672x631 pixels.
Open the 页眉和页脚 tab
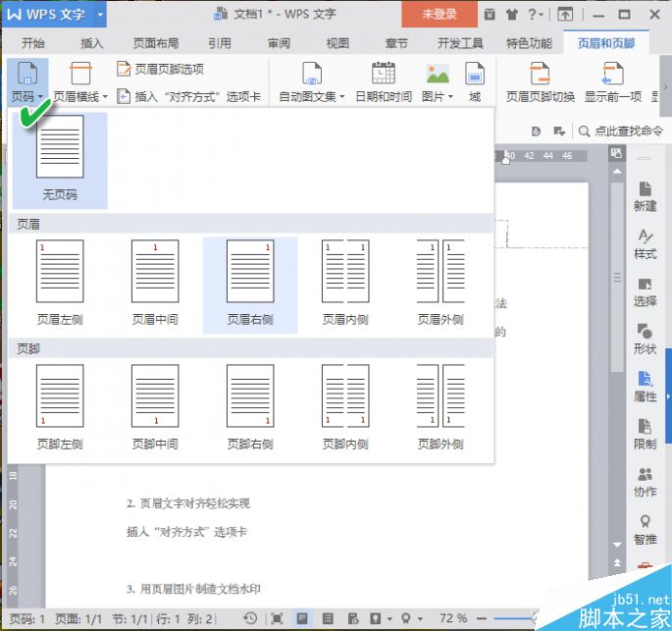tap(605, 43)
